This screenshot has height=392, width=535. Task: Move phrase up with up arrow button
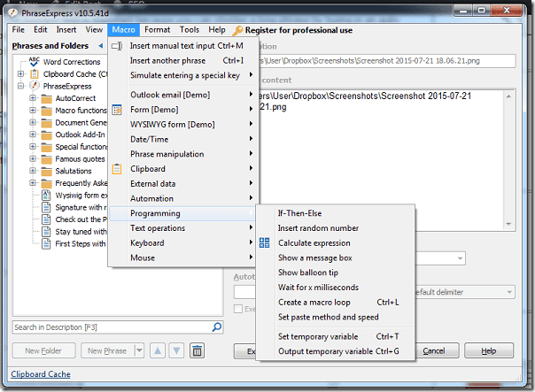tap(158, 350)
